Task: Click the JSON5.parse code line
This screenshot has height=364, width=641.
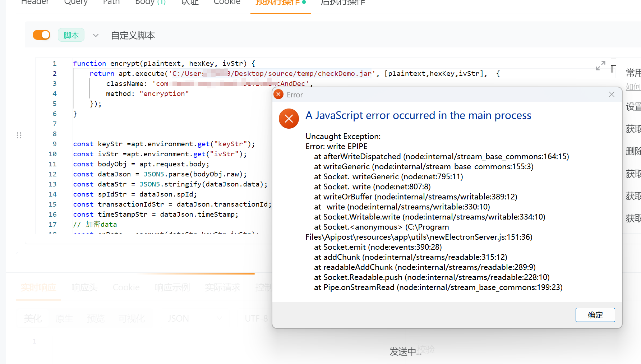Action: [160, 174]
